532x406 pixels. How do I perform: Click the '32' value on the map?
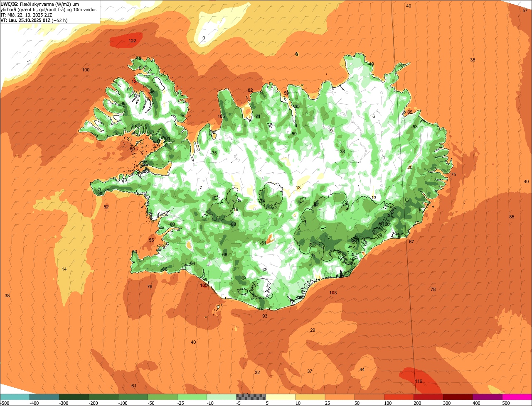click(257, 372)
